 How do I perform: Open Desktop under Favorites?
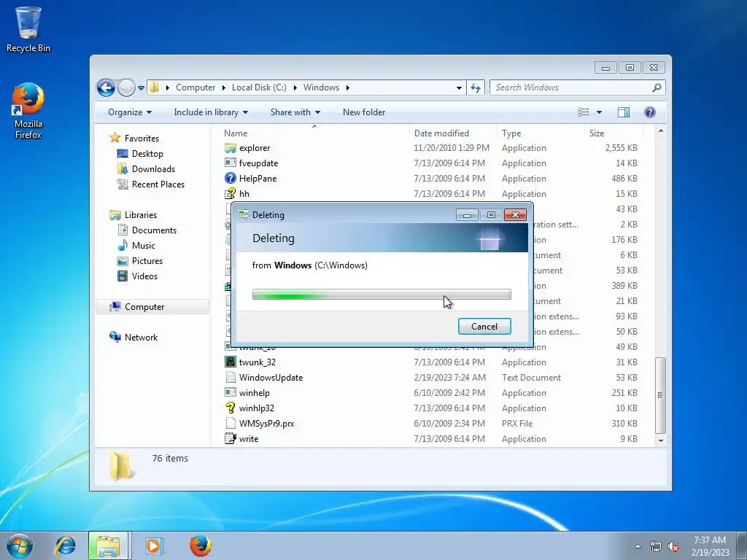click(x=147, y=154)
